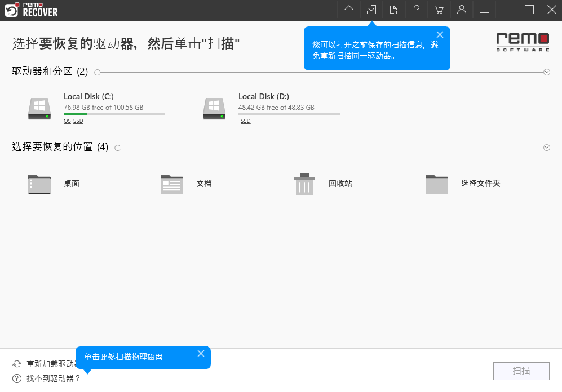Open the user account icon
Viewport: 562px width, 392px height.
point(462,10)
